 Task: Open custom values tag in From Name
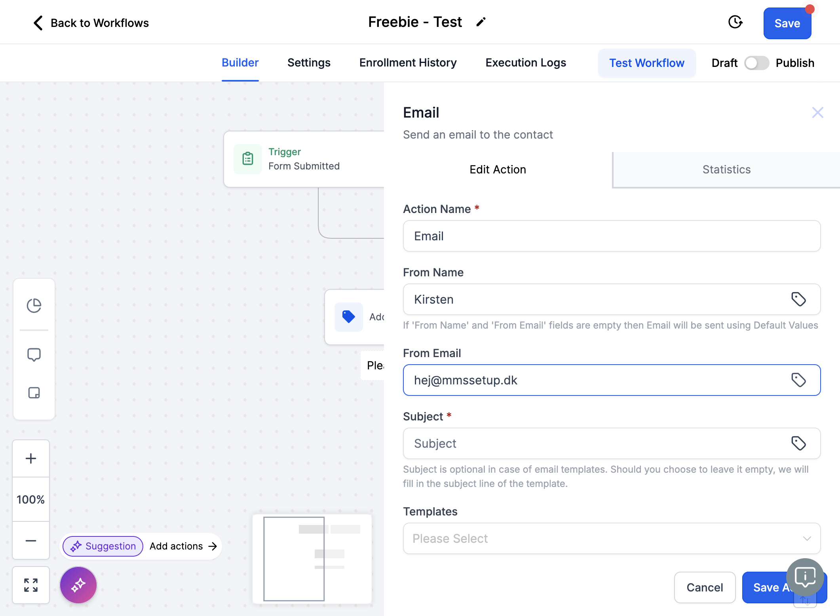[x=798, y=299]
